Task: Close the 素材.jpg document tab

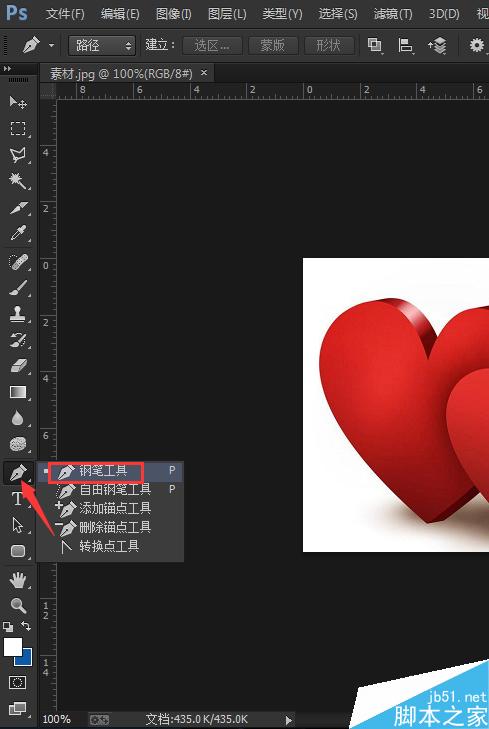Action: pos(204,73)
